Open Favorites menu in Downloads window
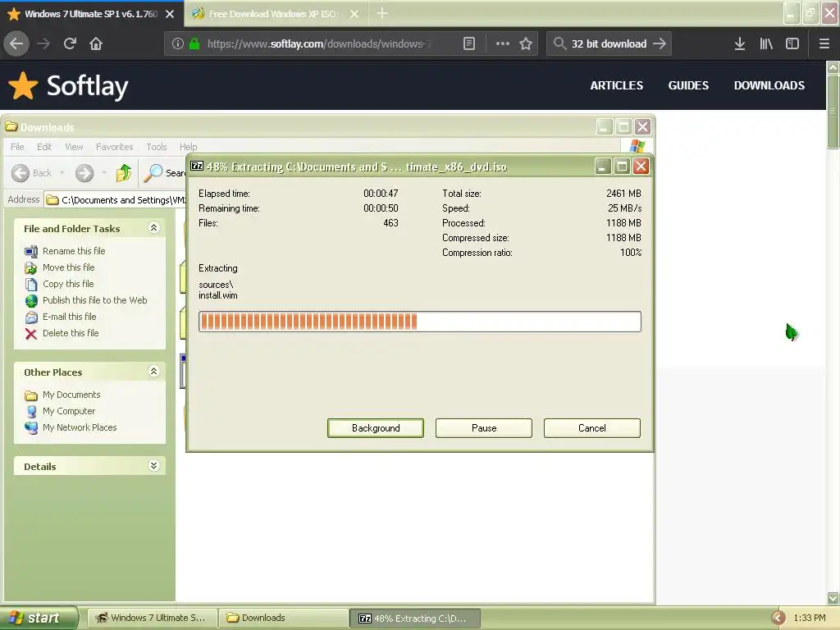The width and height of the screenshot is (840, 630). point(115,147)
